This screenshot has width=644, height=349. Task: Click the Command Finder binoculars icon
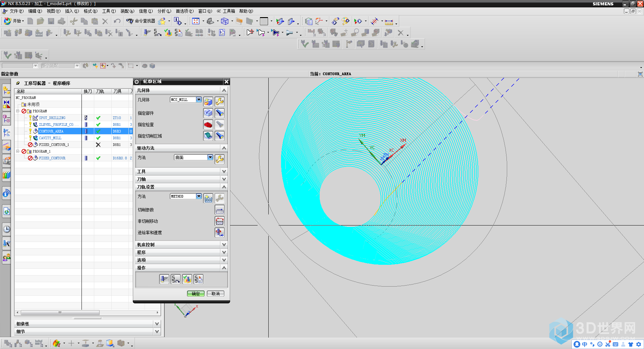[x=130, y=21]
